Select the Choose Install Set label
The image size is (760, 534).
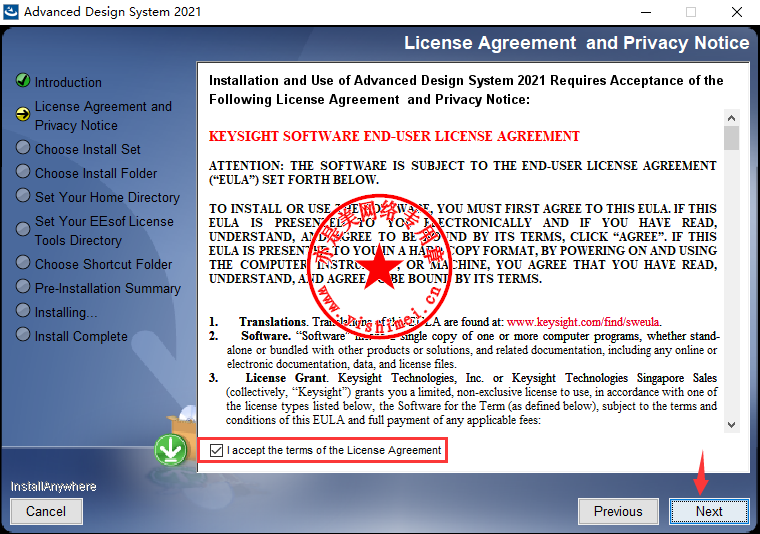coord(88,149)
